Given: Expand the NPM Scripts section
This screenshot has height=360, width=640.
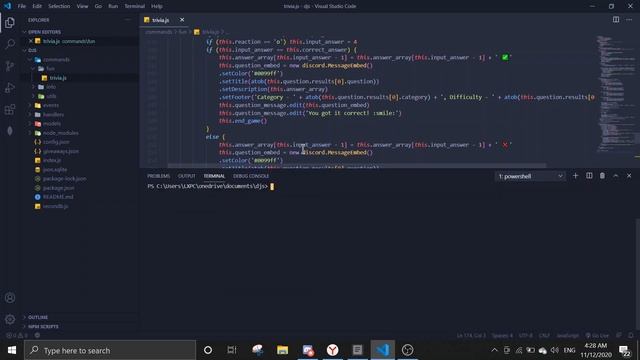Looking at the screenshot, I should (43, 327).
